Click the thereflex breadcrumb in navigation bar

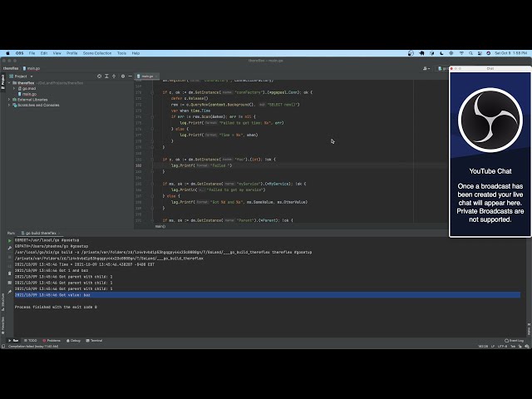pyautogui.click(x=11, y=68)
